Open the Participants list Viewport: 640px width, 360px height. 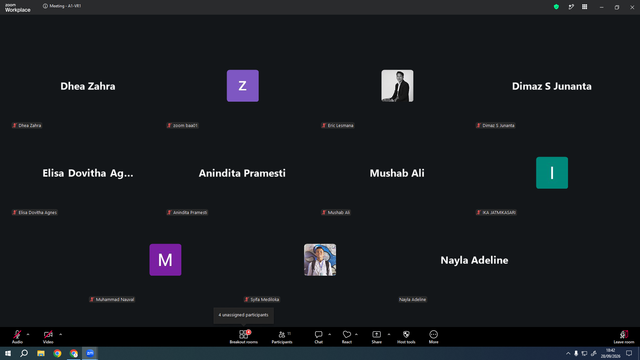pos(282,337)
